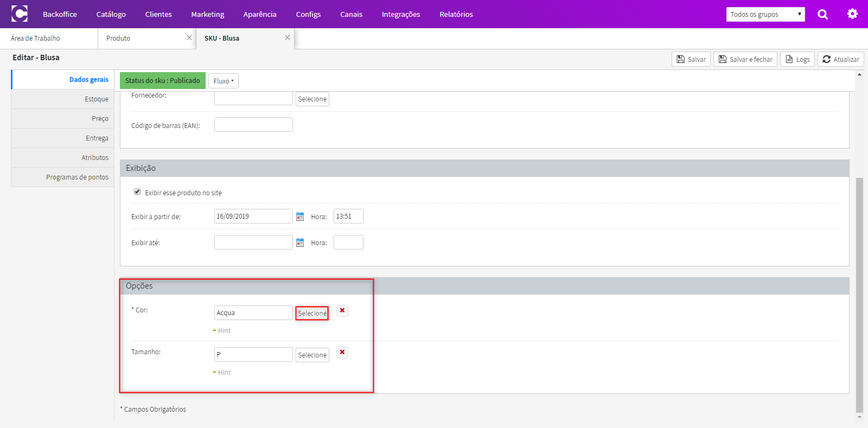Toggle Exibir esse produto no site checkbox
The image size is (868, 428).
click(137, 191)
